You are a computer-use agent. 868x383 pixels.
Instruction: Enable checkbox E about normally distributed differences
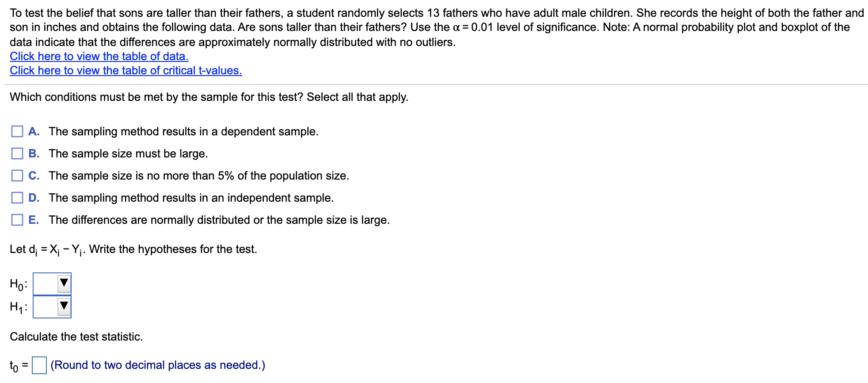coord(17,220)
